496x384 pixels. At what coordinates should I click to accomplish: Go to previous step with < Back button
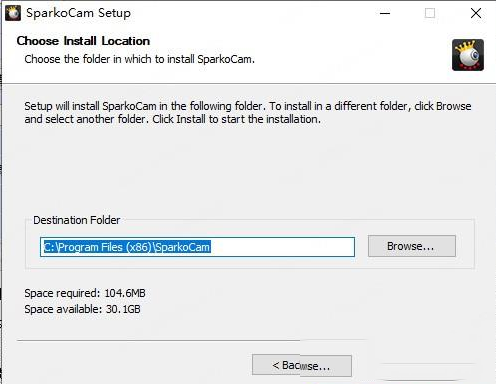302,365
